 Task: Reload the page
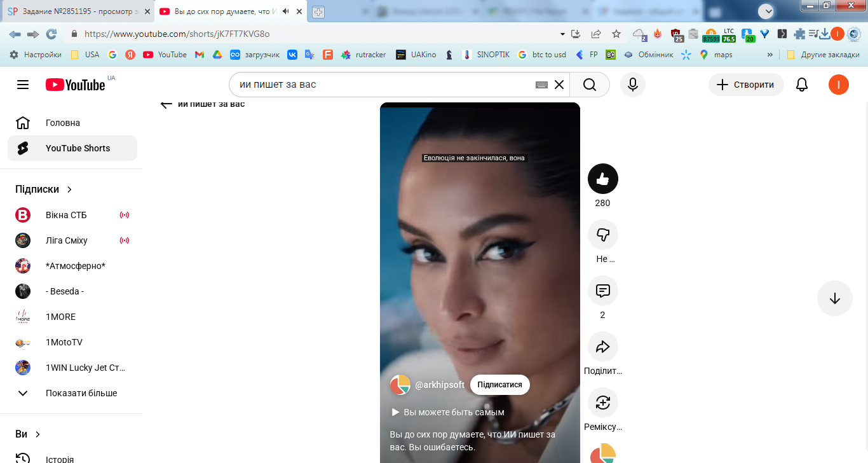51,34
